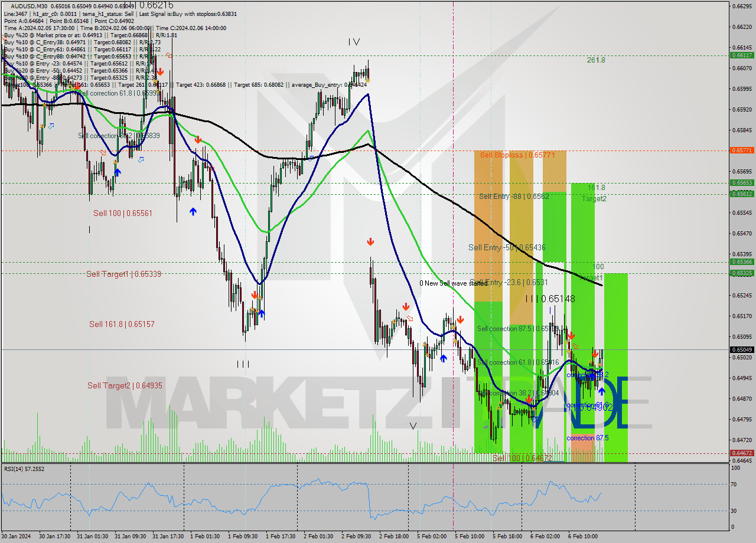Click the orange 0.65771 stoploss price tag
The width and height of the screenshot is (756, 543).
(x=742, y=151)
